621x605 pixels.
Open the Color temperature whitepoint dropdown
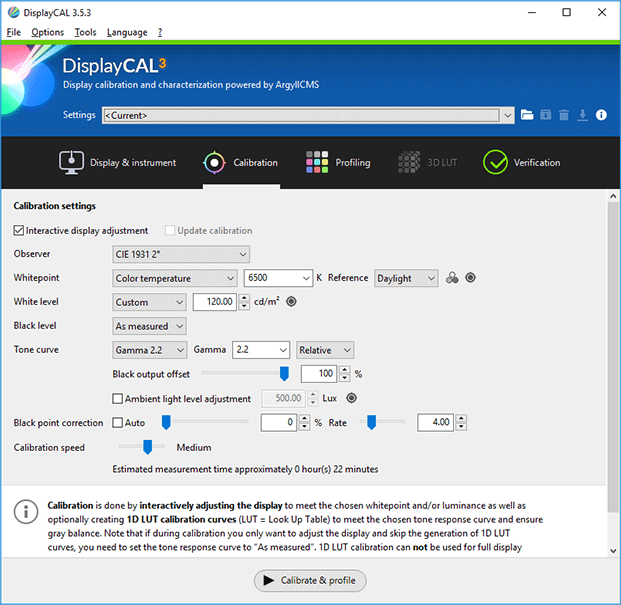point(175,278)
